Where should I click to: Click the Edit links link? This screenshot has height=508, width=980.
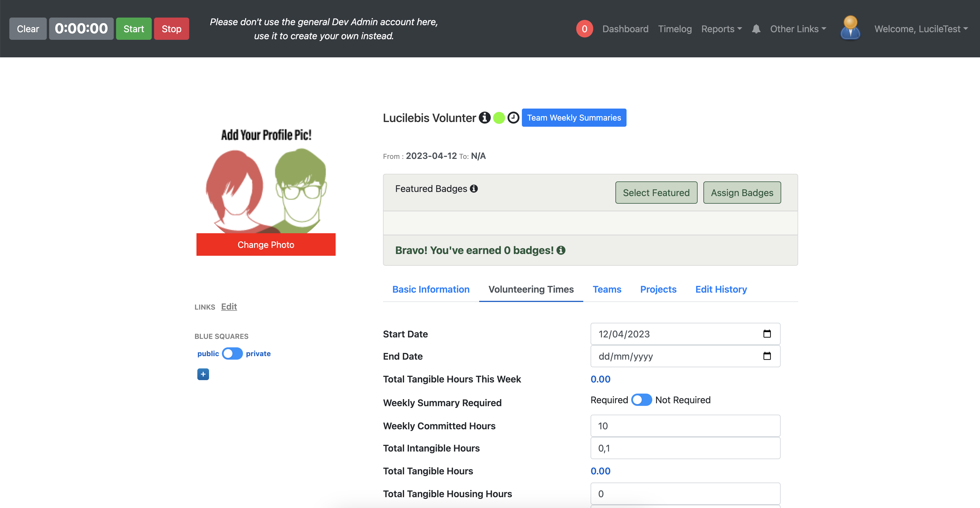pos(229,307)
